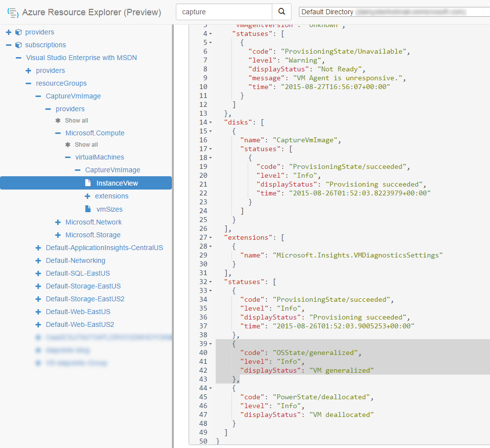
Task: Collapse the virtualMachines node
Action: click(68, 157)
